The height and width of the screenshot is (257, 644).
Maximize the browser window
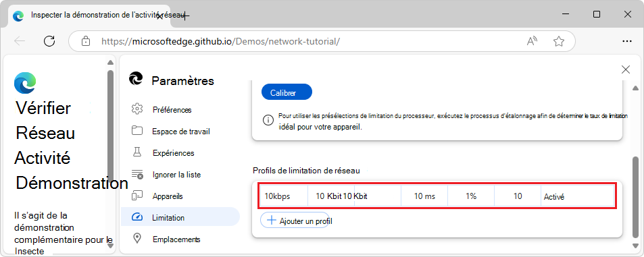(x=597, y=14)
